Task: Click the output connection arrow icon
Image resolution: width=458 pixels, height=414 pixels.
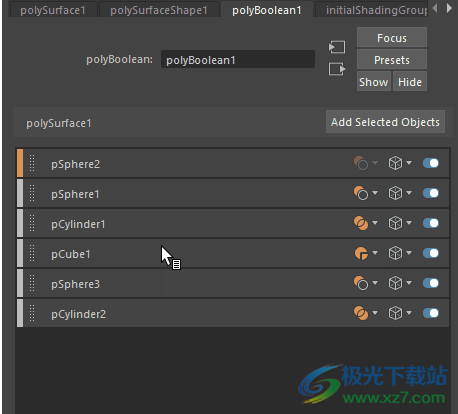Action: pyautogui.click(x=337, y=69)
